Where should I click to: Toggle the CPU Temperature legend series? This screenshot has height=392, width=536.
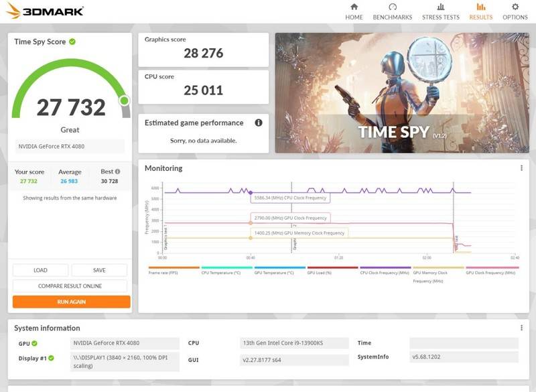(226, 270)
